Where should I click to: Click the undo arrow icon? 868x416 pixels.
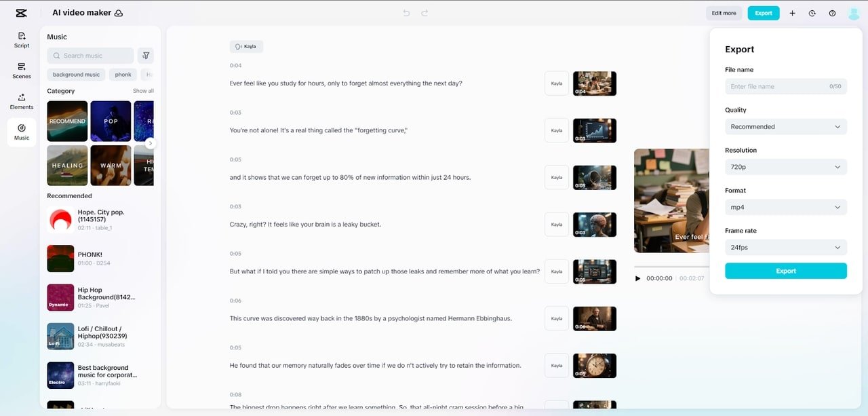tap(406, 13)
